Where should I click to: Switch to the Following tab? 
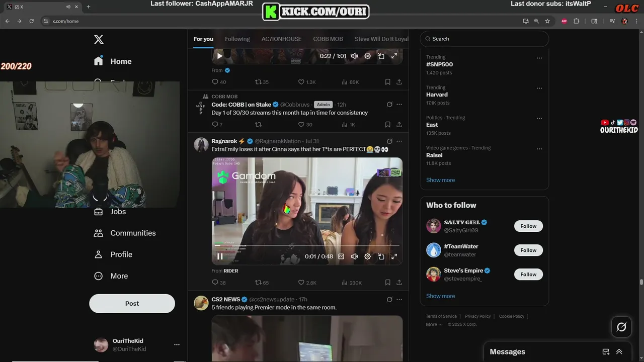237,39
